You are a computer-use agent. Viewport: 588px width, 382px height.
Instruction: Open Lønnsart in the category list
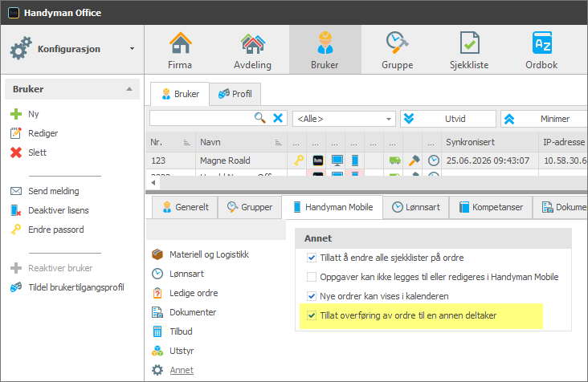pos(178,274)
